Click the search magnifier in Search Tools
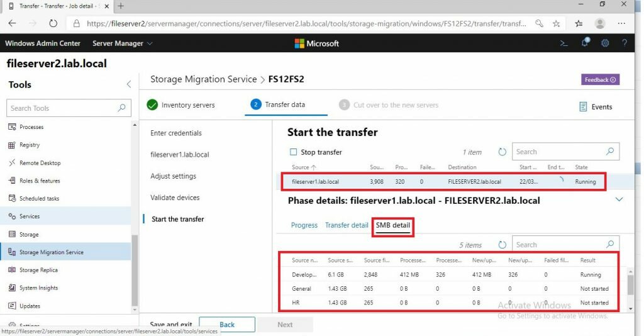 click(x=121, y=108)
